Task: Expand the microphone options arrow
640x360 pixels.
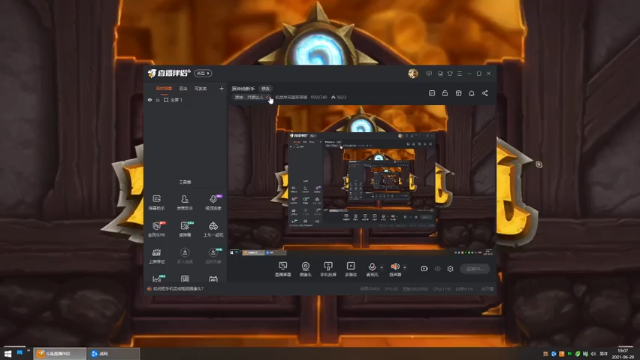Action: click(382, 268)
